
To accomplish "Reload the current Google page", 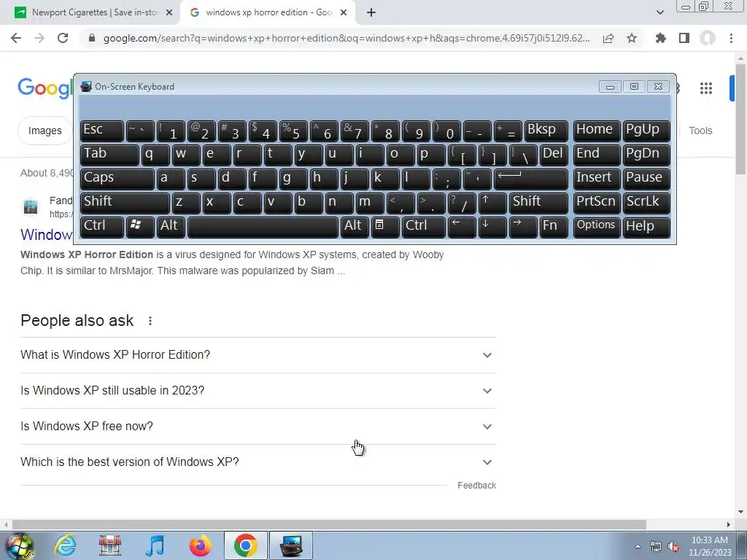I will pos(63,38).
